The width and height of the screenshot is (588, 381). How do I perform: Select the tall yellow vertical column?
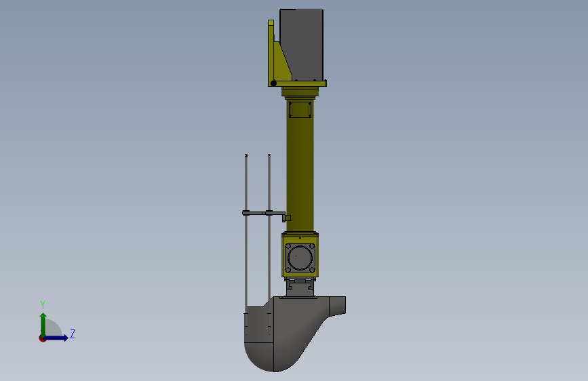click(300, 165)
